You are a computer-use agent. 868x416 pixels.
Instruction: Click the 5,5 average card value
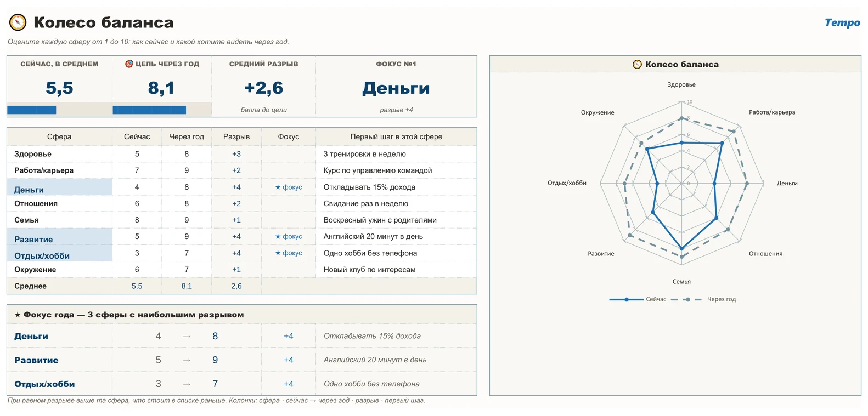59,88
